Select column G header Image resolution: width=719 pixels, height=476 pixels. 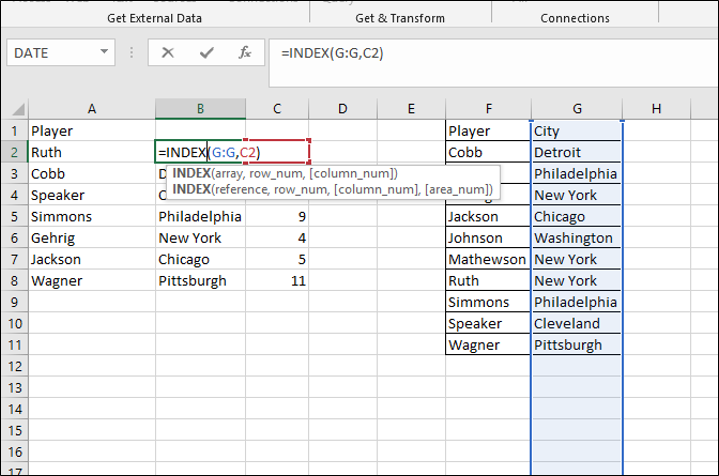click(x=577, y=109)
